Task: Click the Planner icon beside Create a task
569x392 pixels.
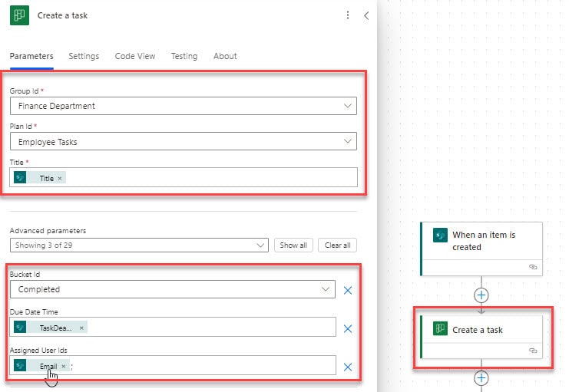Action: point(20,15)
